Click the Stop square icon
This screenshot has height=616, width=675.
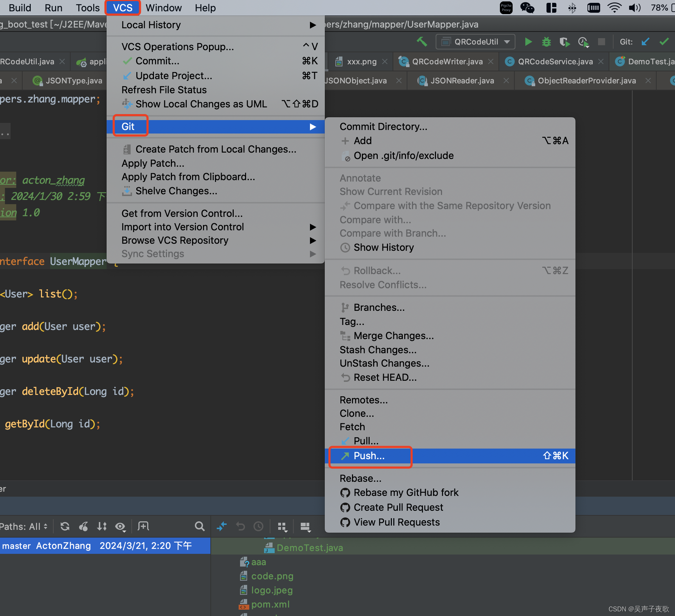coord(602,42)
